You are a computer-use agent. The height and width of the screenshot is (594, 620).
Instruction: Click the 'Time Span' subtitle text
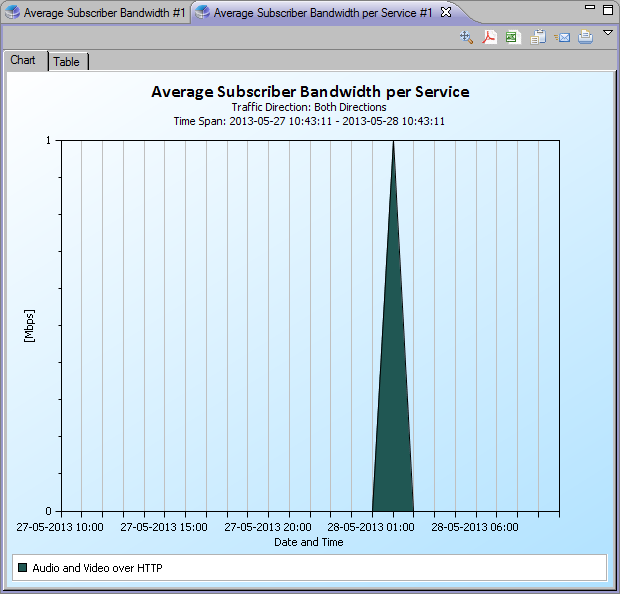click(x=309, y=121)
